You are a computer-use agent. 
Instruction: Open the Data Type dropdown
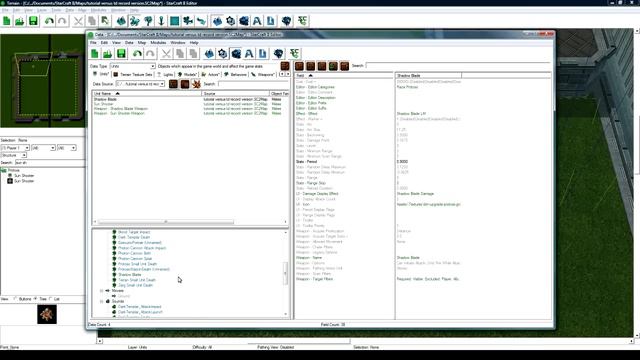(132, 66)
